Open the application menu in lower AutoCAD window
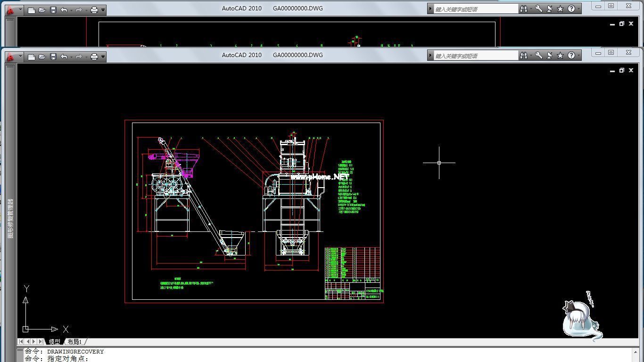Viewport: 644px width, 362px height. pyautogui.click(x=11, y=57)
